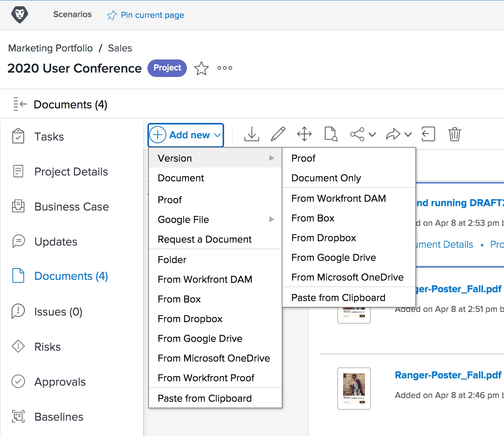Viewport: 504px width, 436px height.
Task: Click the plus circle in Add new
Action: click(158, 135)
